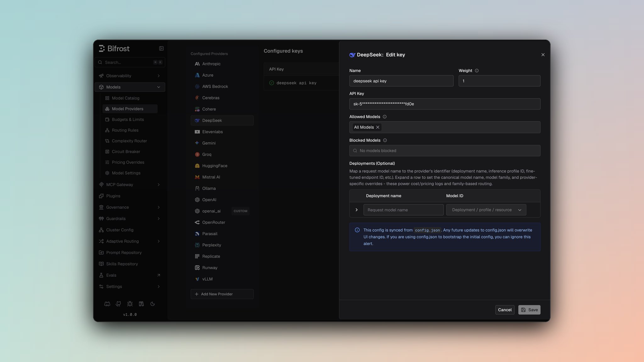
Task: Select AWS Bedrock provider
Action: (222, 86)
